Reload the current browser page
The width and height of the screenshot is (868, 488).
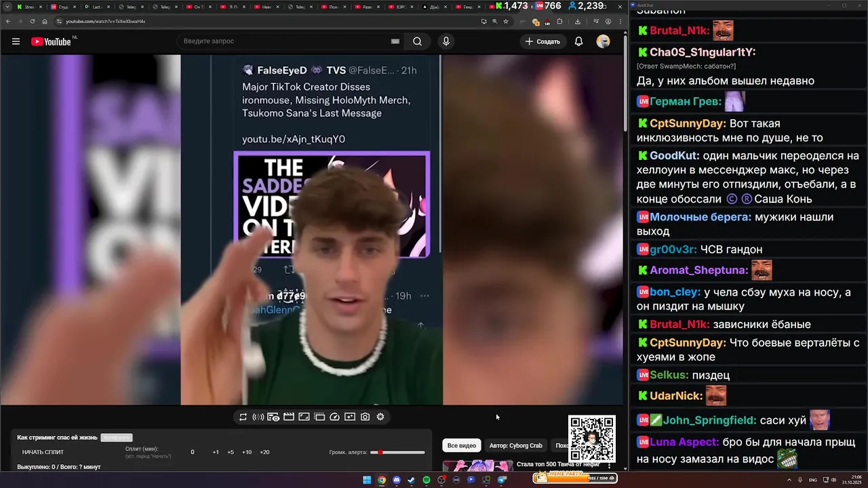(32, 21)
